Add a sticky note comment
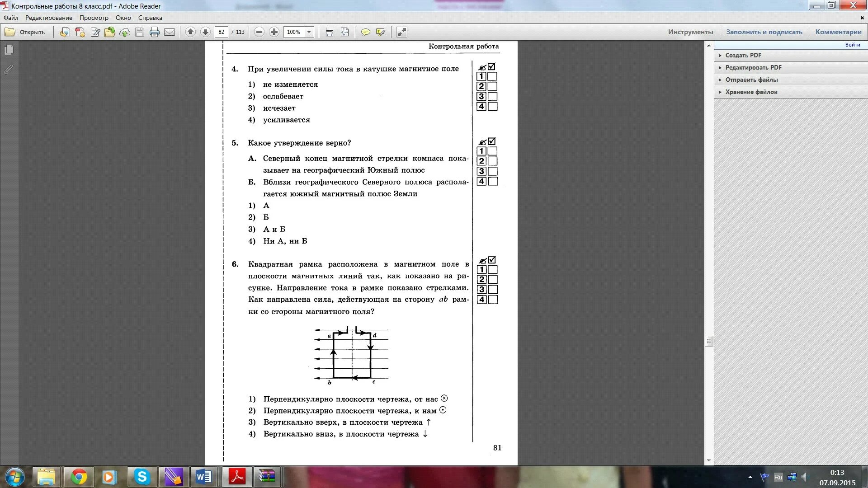Image resolution: width=868 pixels, height=488 pixels. [365, 32]
